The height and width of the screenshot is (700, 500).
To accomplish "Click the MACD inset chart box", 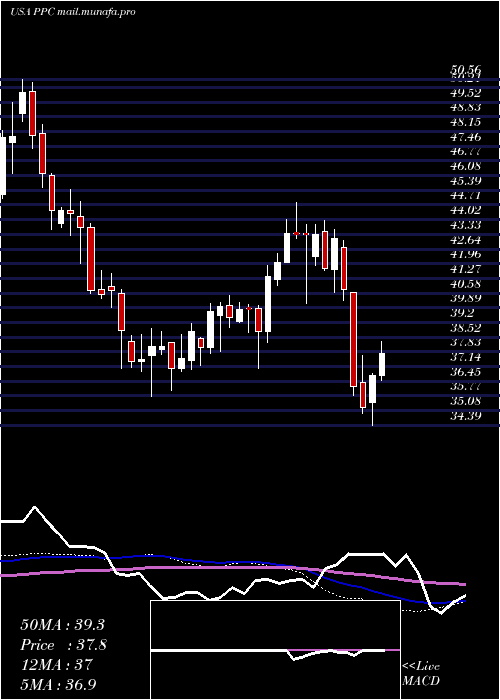I will pyautogui.click(x=275, y=650).
